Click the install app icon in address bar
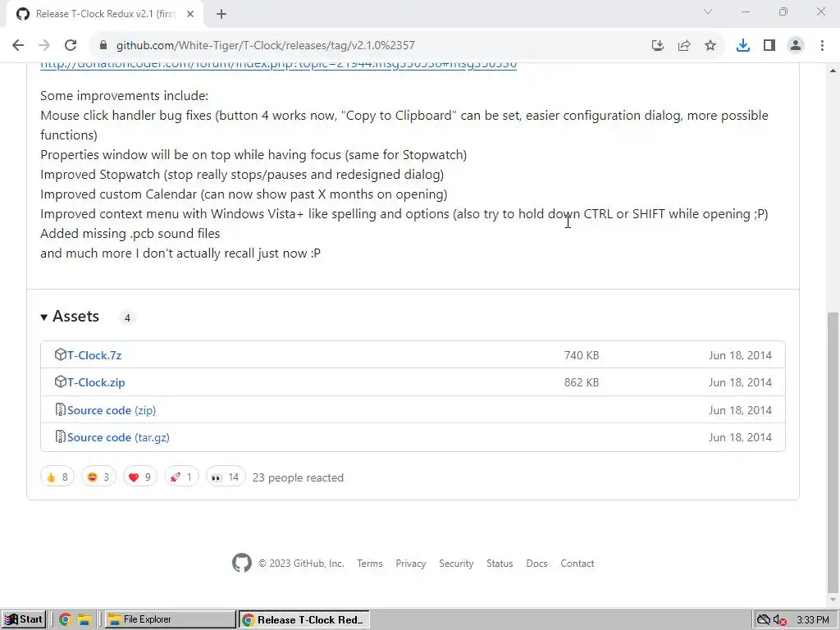 pos(658,46)
